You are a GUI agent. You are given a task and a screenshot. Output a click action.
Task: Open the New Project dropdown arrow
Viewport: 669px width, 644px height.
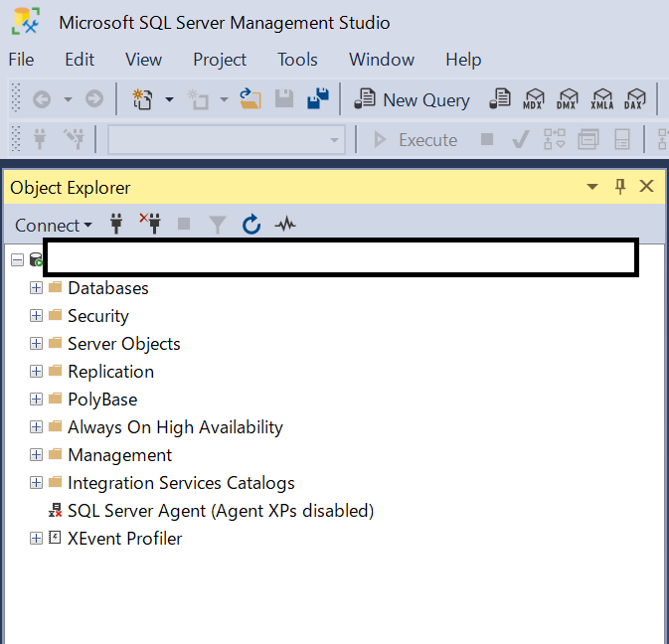[x=169, y=99]
